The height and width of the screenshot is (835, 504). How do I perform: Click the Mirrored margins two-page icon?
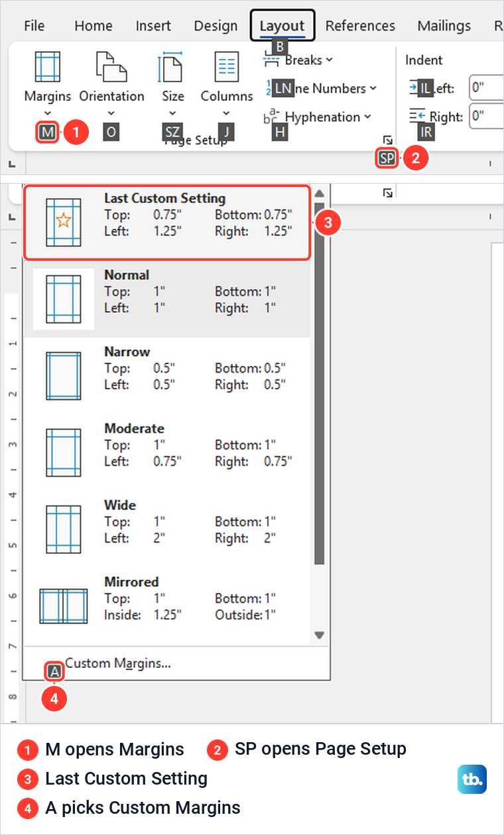pos(63,606)
